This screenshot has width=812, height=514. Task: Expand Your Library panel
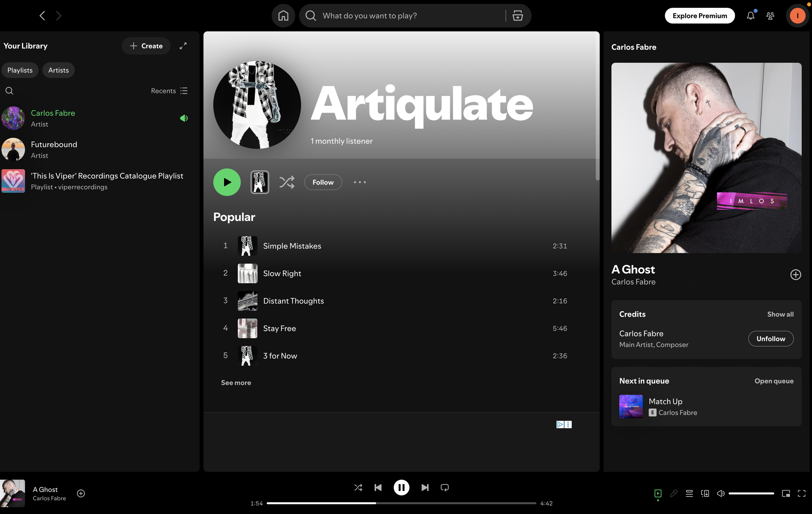[x=183, y=46]
